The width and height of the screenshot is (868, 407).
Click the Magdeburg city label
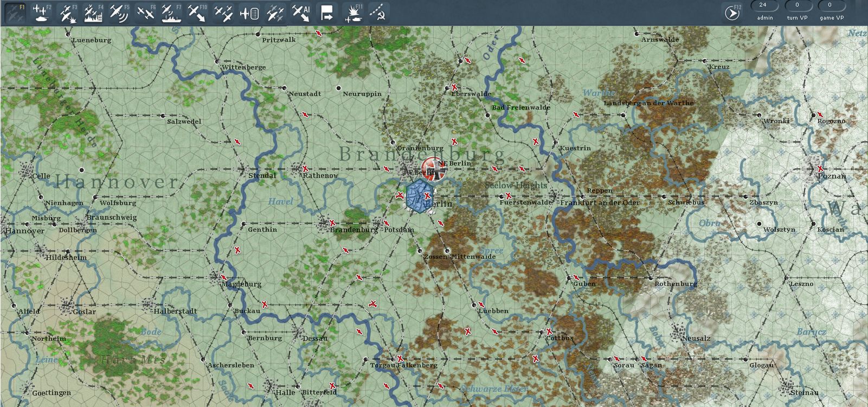tap(241, 284)
